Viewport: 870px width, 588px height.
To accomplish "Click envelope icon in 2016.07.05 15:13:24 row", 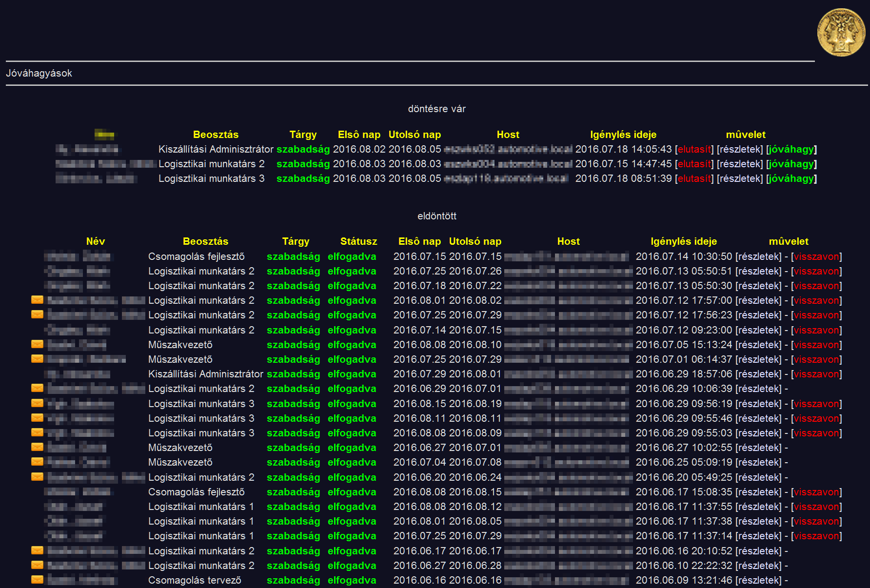I will [x=38, y=344].
